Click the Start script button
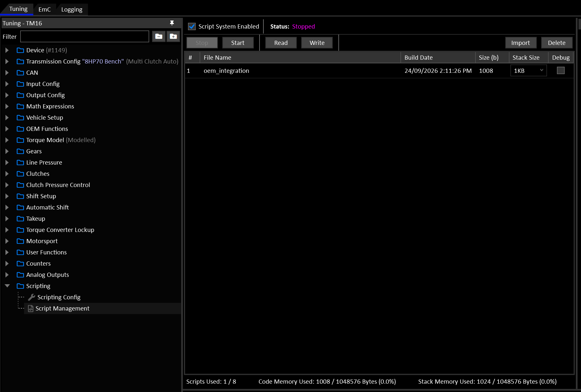The width and height of the screenshot is (581, 392). click(x=238, y=43)
